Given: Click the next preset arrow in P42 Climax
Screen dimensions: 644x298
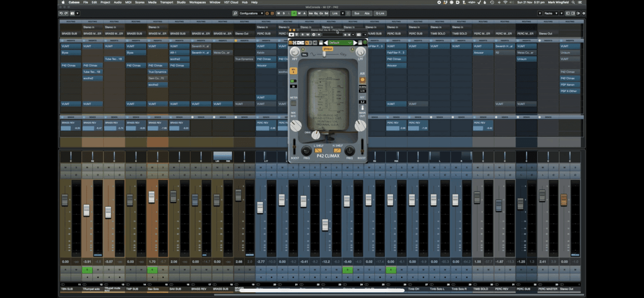Looking at the screenshot, I should [x=355, y=42].
